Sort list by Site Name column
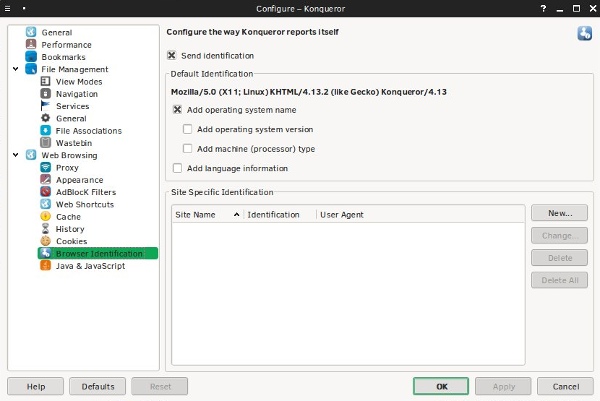The width and height of the screenshot is (600, 401). [206, 215]
